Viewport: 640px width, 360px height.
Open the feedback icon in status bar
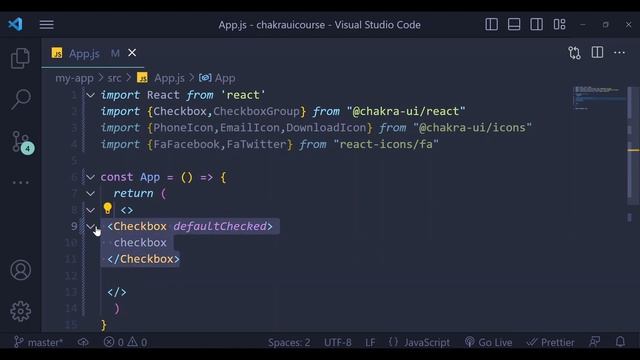point(595,342)
